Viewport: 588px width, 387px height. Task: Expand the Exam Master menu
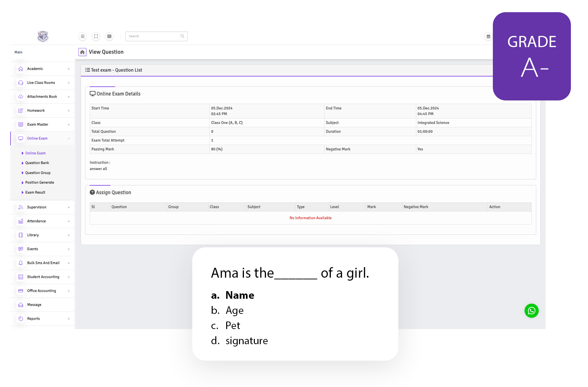click(x=42, y=124)
